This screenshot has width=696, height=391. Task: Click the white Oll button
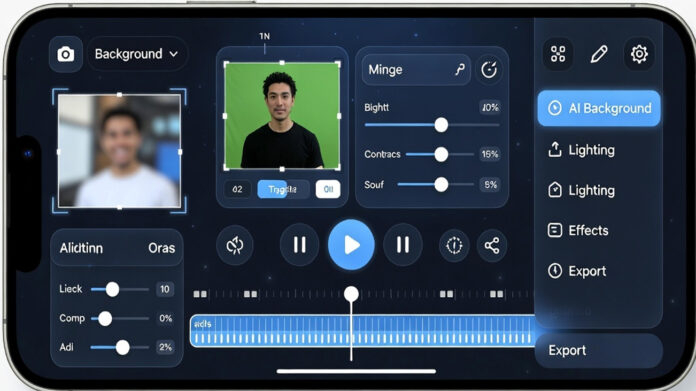[328, 190]
